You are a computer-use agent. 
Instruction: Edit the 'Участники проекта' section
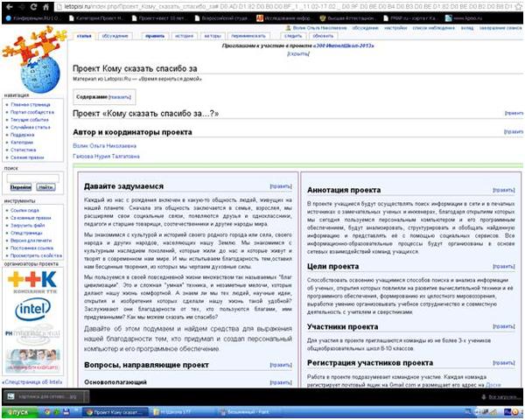pos(504,326)
